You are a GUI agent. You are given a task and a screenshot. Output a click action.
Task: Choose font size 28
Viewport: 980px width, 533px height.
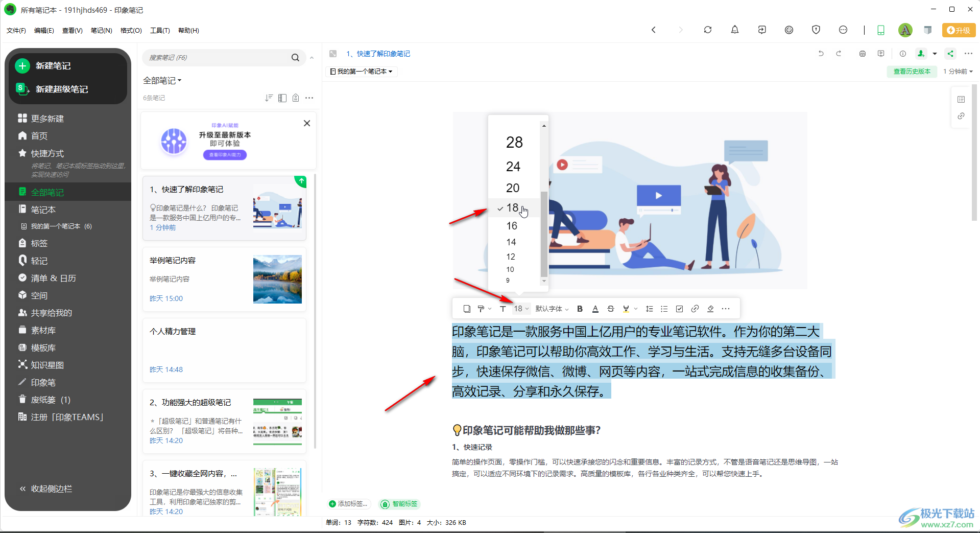pyautogui.click(x=514, y=142)
